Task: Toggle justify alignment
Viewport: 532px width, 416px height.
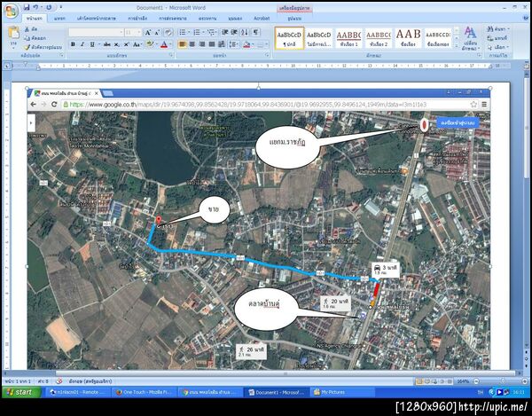Action: coord(212,44)
